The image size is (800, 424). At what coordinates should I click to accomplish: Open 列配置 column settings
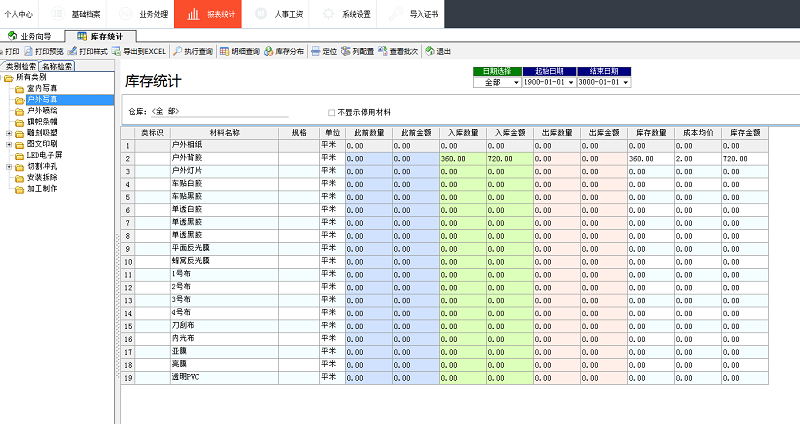(x=357, y=50)
